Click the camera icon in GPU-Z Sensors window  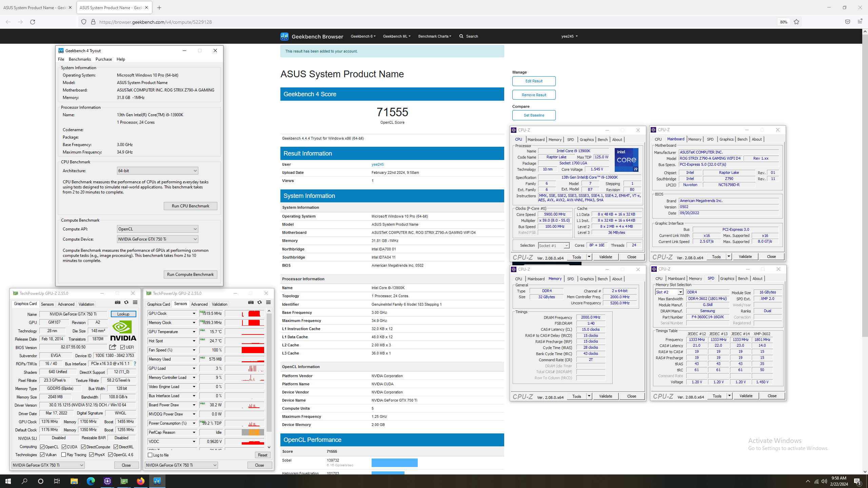(251, 302)
